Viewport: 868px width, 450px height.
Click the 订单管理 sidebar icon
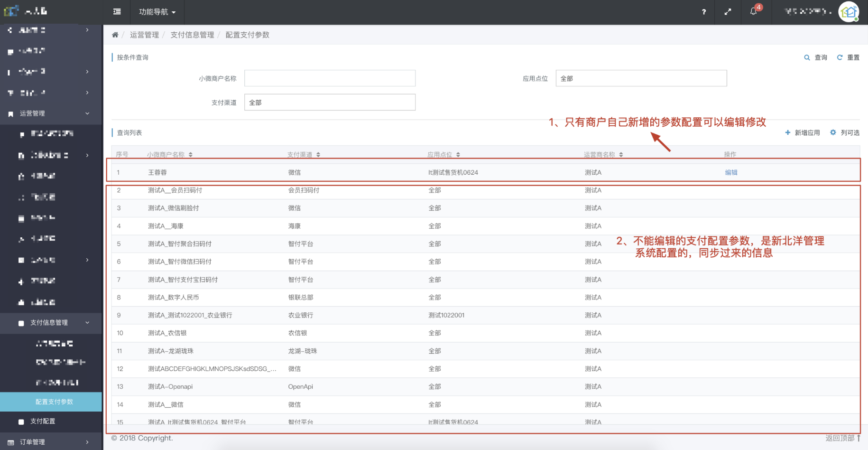pyautogui.click(x=10, y=442)
